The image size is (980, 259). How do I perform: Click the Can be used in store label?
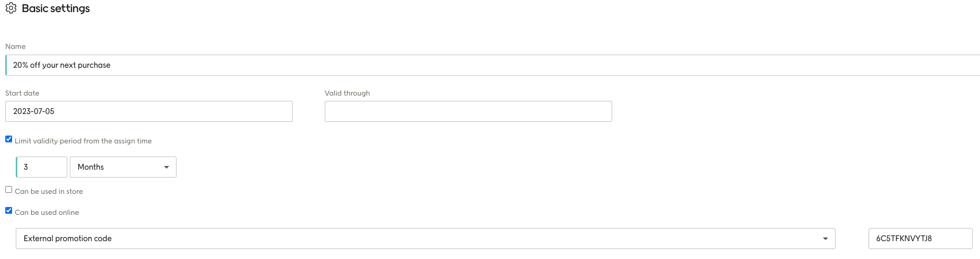coord(49,191)
